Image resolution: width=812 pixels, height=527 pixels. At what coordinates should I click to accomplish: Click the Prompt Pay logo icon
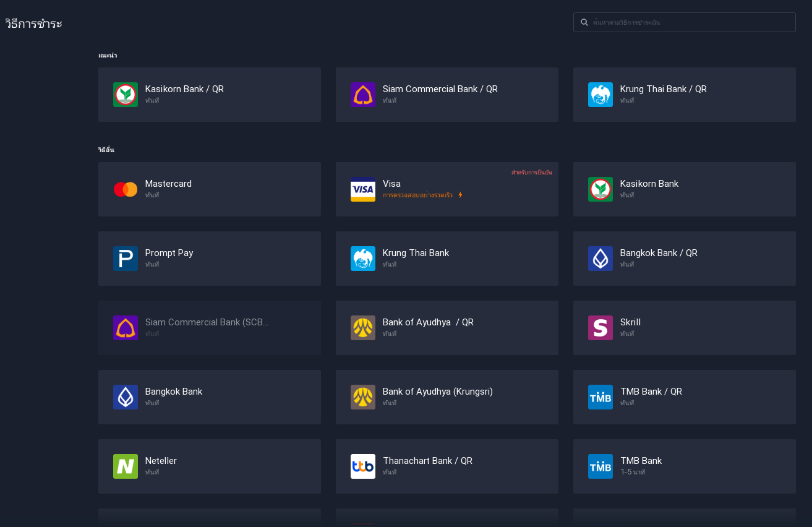(x=126, y=259)
